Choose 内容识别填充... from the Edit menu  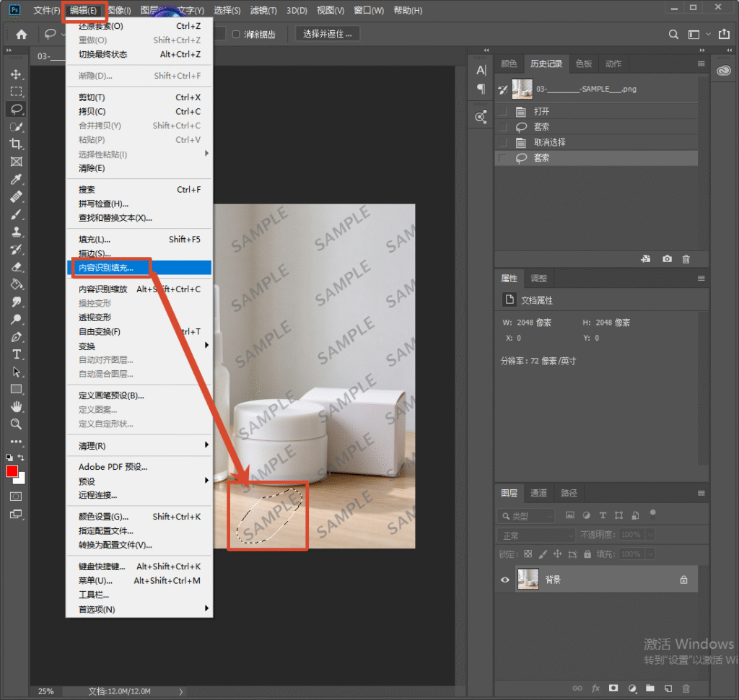point(139,268)
